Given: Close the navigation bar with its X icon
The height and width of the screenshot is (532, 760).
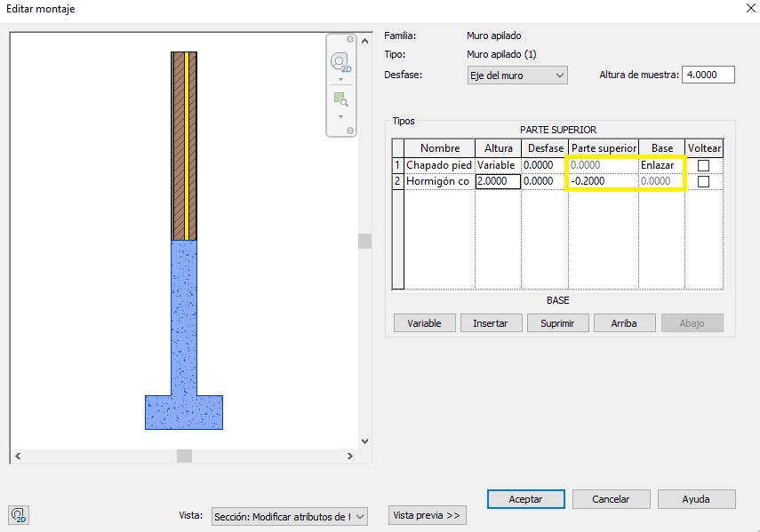Looking at the screenshot, I should point(350,40).
